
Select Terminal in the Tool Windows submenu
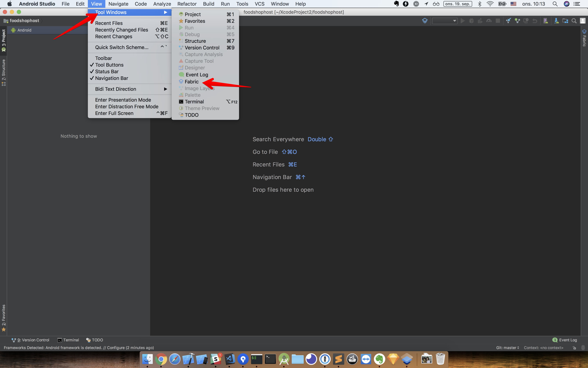pyautogui.click(x=205, y=102)
